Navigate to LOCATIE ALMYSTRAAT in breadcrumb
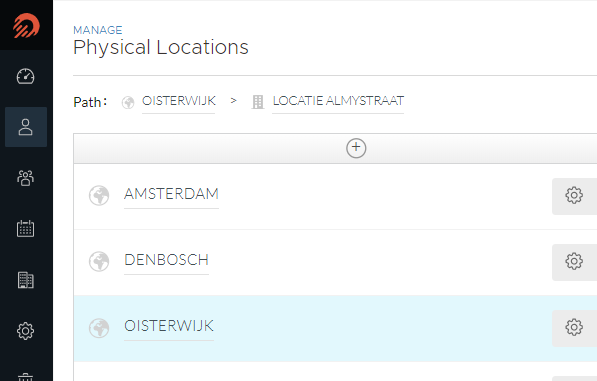Screen dimensions: 597x381 click(x=338, y=101)
